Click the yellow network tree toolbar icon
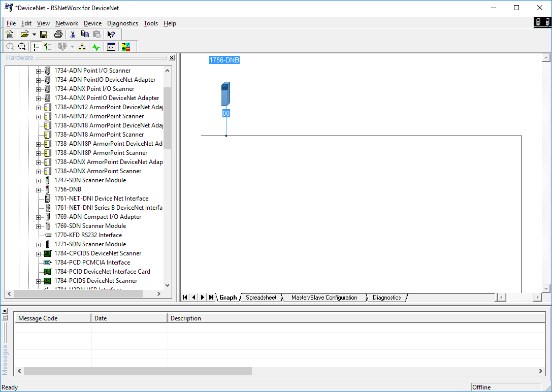Screen dimensions: 552x392 (x=82, y=46)
